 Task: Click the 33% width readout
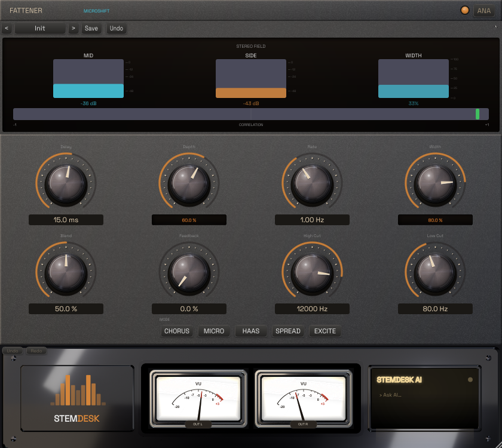click(414, 103)
